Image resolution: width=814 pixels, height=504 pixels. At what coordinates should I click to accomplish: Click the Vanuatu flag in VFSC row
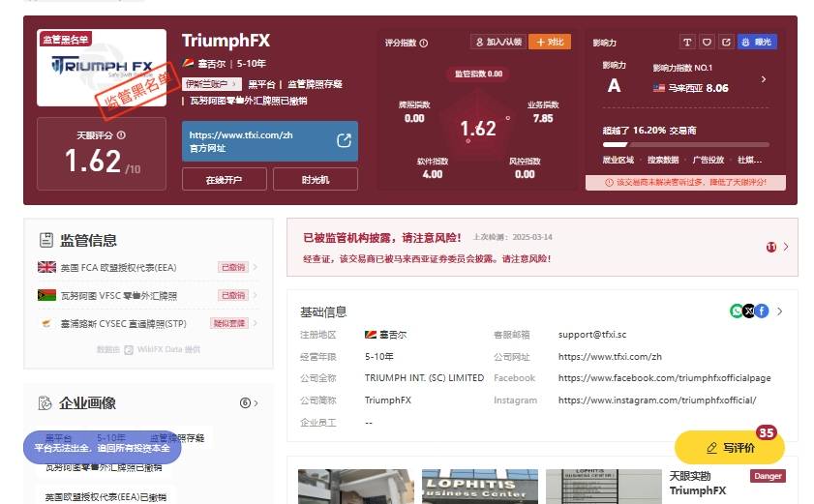coord(46,295)
